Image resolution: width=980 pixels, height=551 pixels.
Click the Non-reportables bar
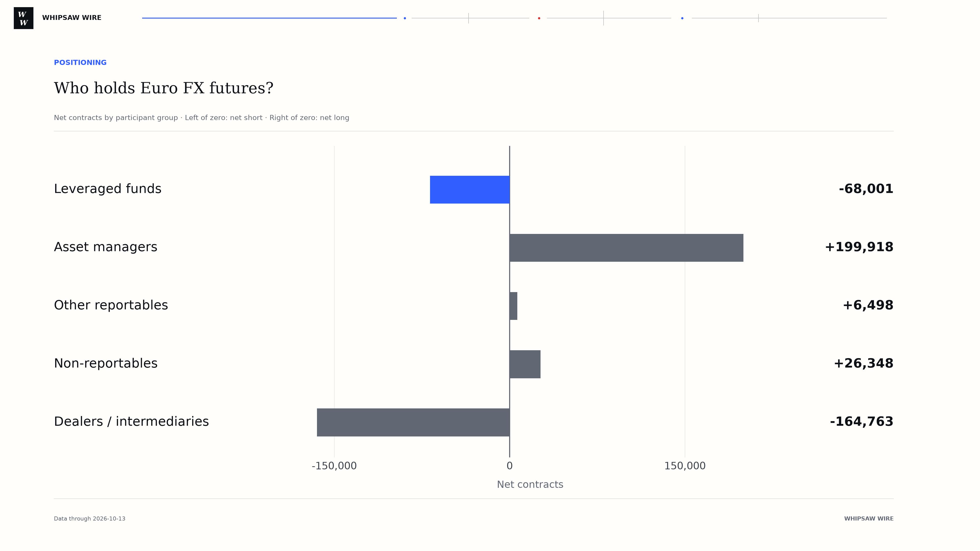pyautogui.click(x=525, y=364)
